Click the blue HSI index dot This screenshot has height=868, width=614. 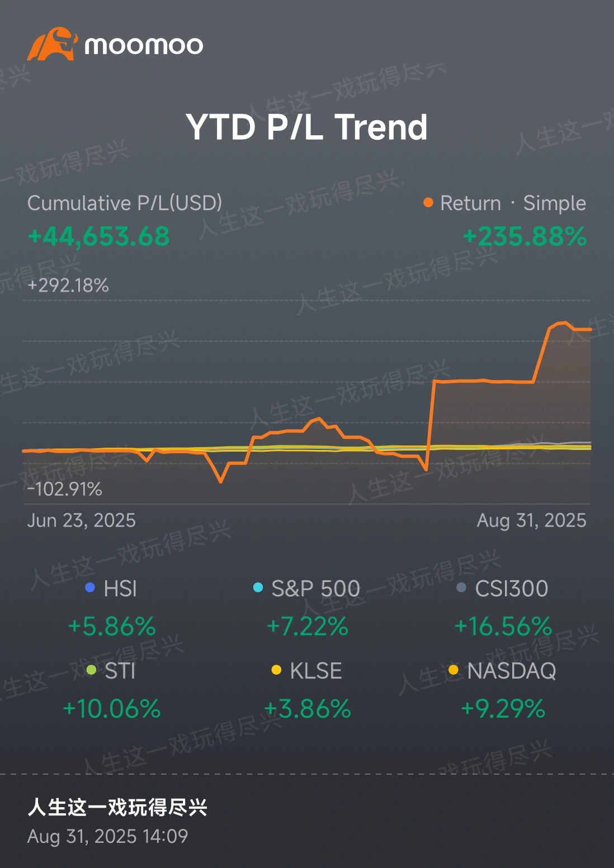pos(89,588)
